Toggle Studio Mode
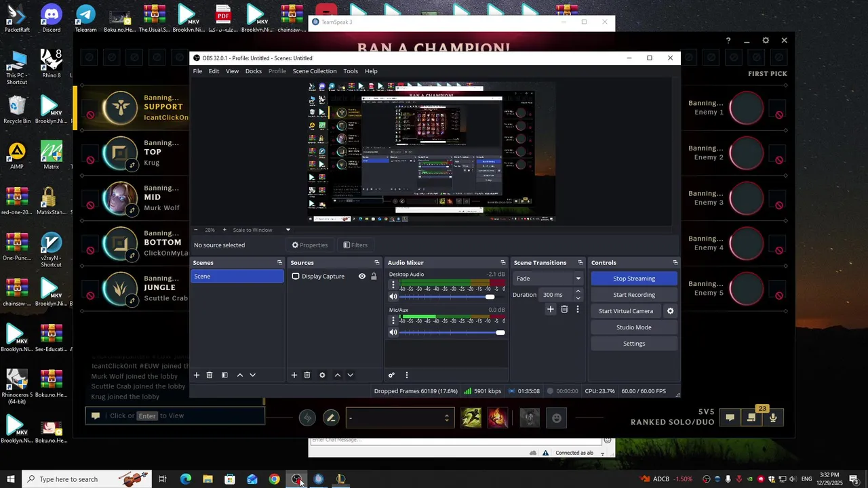868x488 pixels. tap(634, 327)
